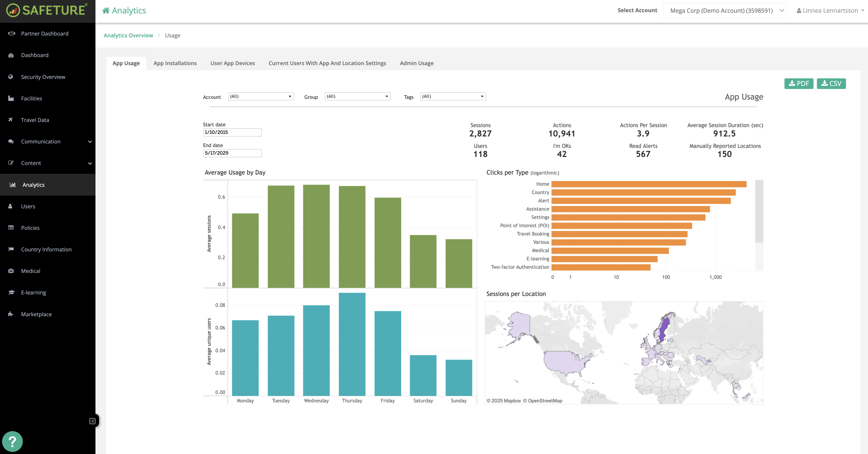868x454 pixels.
Task: Click the Partner Dashboard handshake icon
Action: pos(11,33)
